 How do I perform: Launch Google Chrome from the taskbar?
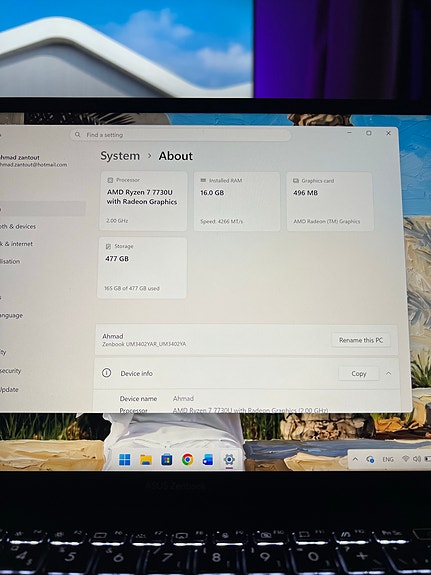[x=187, y=459]
